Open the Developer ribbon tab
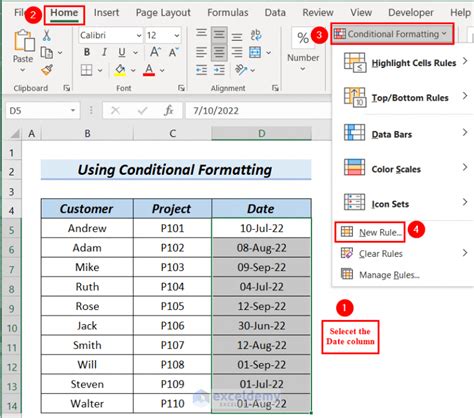 tap(411, 13)
